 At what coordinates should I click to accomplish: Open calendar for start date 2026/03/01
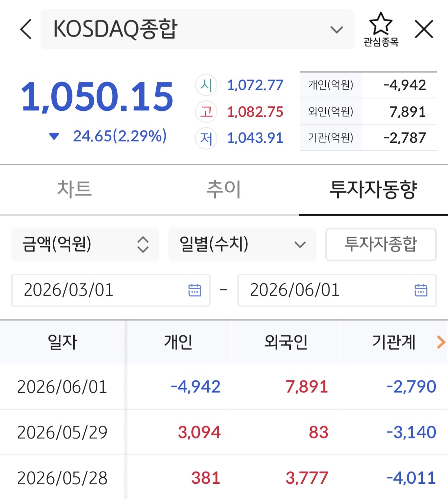[195, 290]
